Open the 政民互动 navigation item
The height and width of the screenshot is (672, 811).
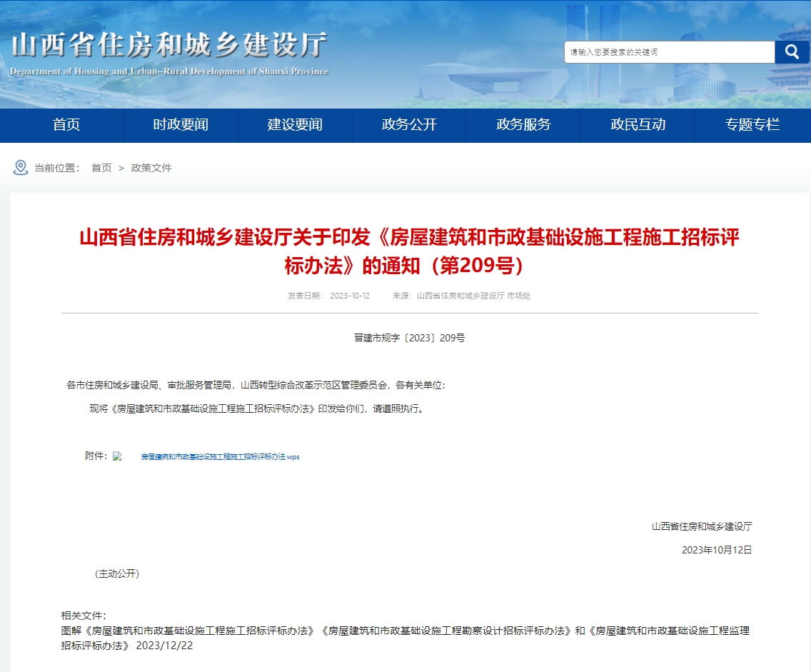click(638, 125)
